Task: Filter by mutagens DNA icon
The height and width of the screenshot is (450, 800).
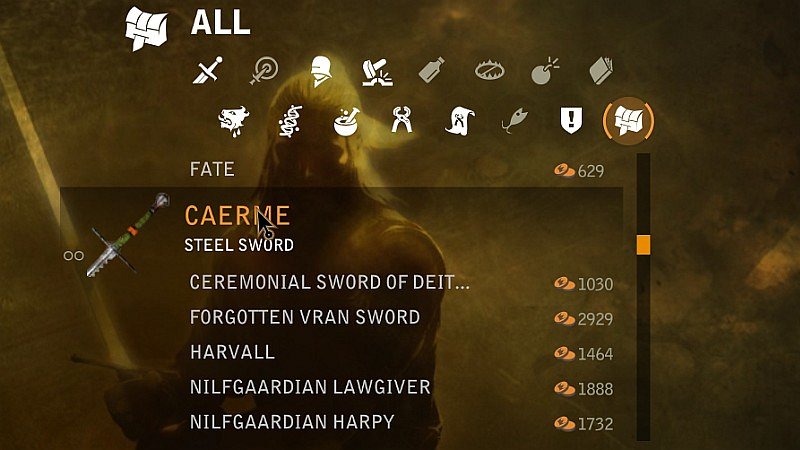Action: [291, 121]
